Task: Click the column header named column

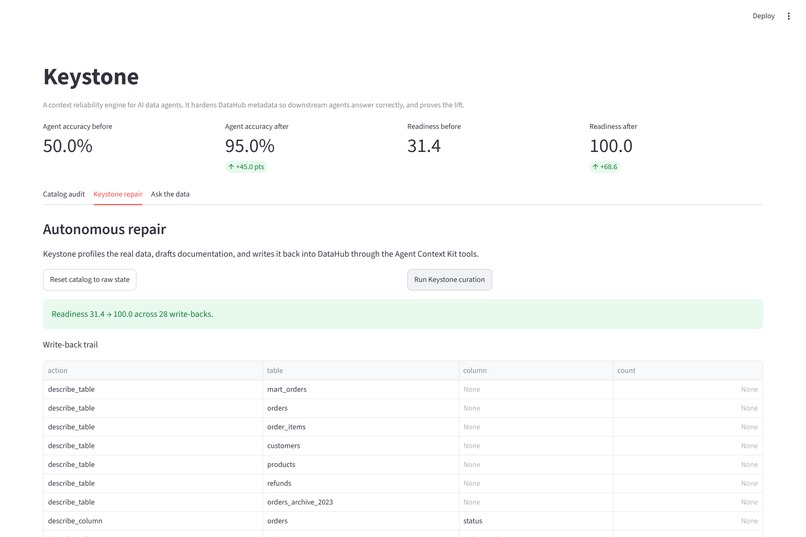Action: [x=536, y=371]
